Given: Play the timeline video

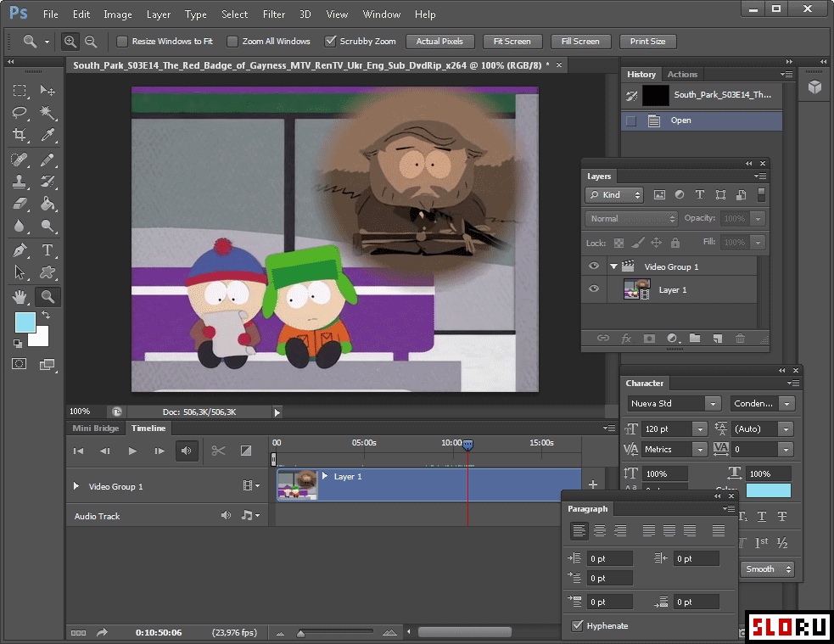Looking at the screenshot, I should [132, 451].
